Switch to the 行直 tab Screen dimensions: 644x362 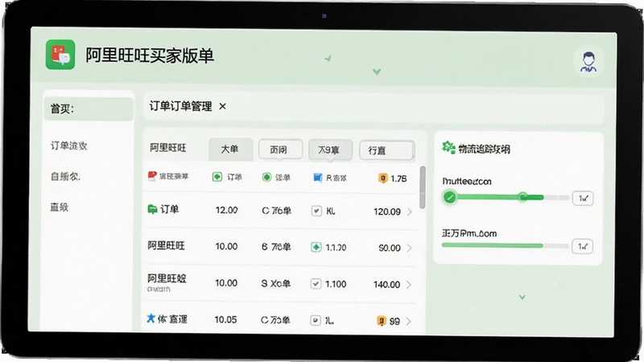point(386,150)
